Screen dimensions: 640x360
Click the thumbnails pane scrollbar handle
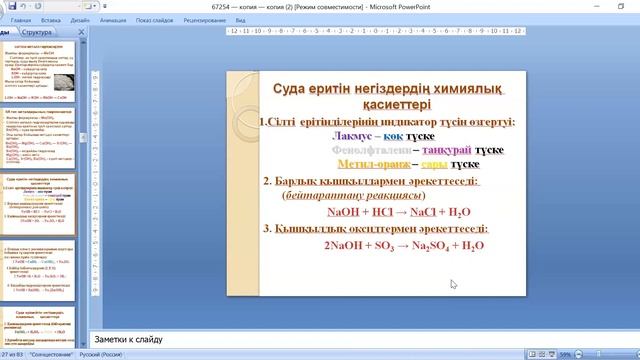point(83,138)
